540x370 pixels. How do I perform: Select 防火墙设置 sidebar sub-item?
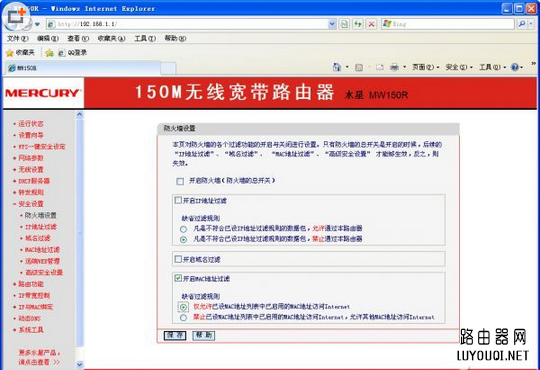point(40,215)
